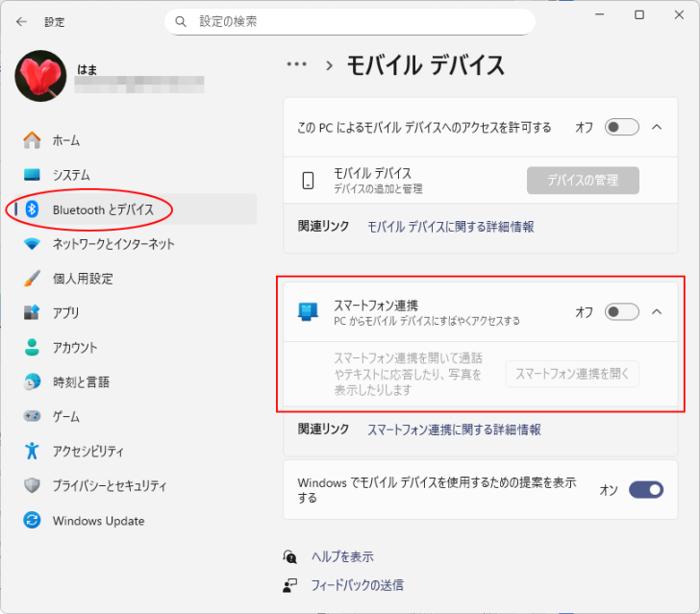Open アプリ settings

(134, 312)
